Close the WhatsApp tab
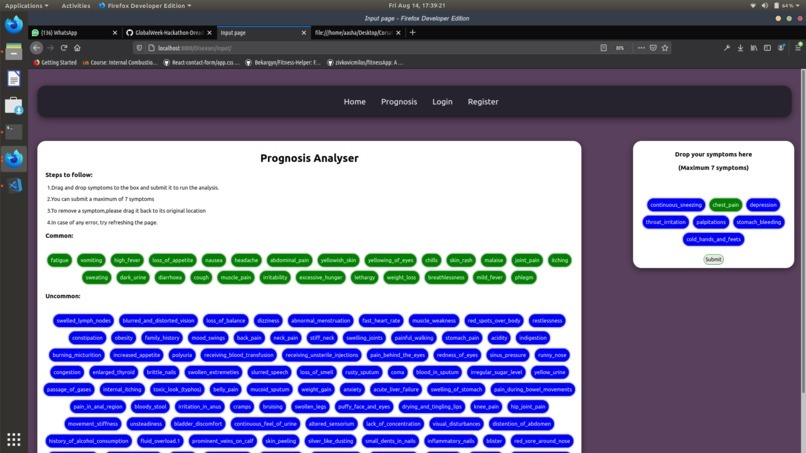The image size is (806, 453). (115, 32)
